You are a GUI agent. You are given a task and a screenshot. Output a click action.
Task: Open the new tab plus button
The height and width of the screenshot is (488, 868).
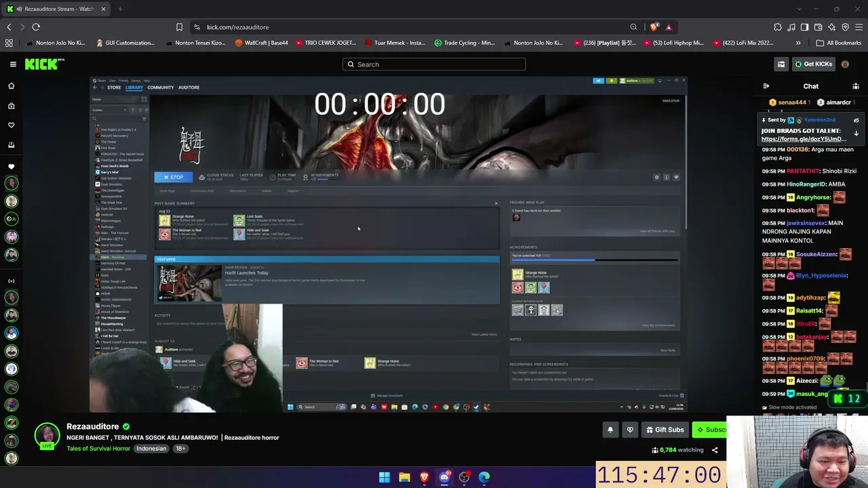tap(120, 9)
